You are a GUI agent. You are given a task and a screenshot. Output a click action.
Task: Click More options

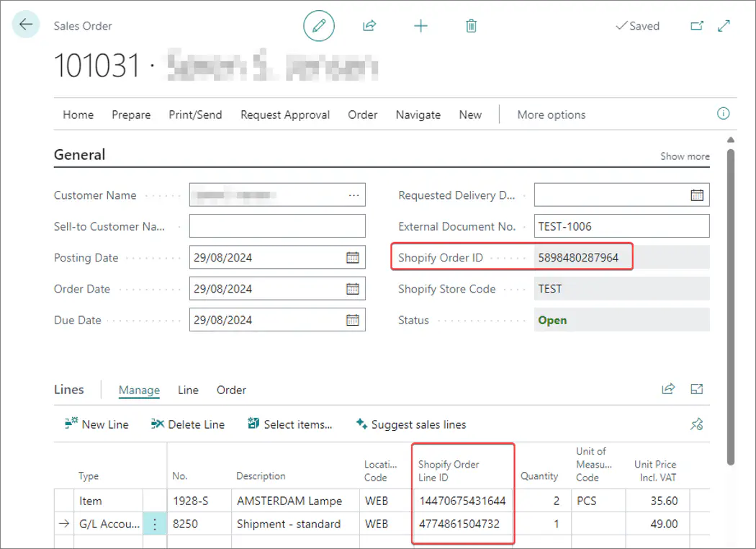tap(551, 115)
